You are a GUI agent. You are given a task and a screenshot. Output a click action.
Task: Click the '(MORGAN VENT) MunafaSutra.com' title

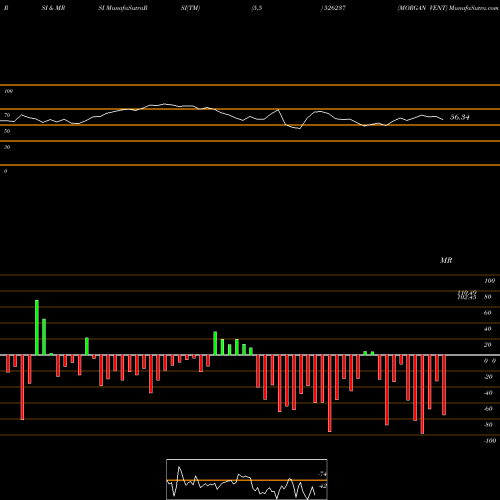click(x=448, y=8)
